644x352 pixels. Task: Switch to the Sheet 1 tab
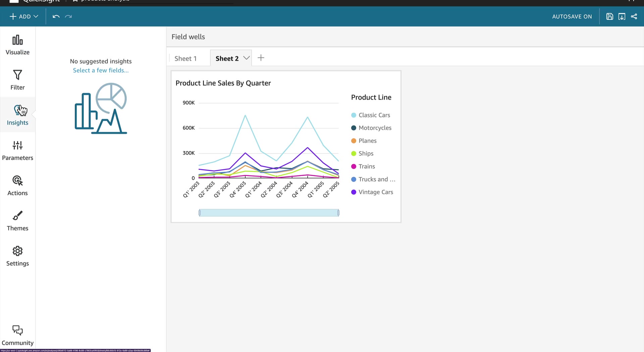tap(185, 58)
